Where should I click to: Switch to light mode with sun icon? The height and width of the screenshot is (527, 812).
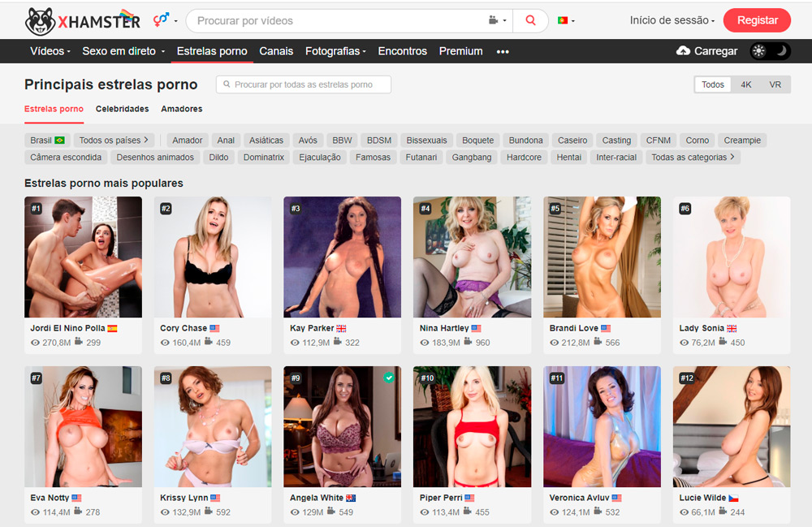tap(759, 50)
